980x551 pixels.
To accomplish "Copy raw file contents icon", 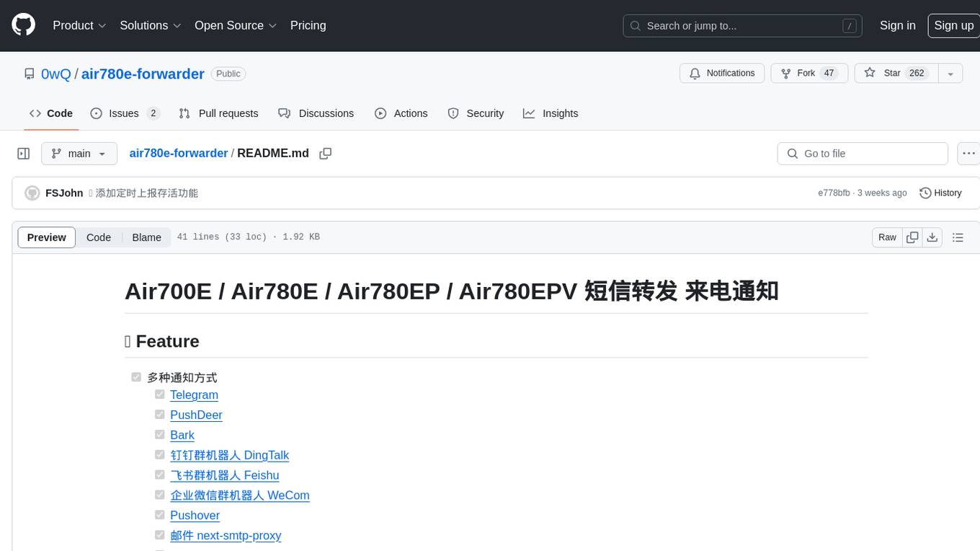I will (912, 237).
